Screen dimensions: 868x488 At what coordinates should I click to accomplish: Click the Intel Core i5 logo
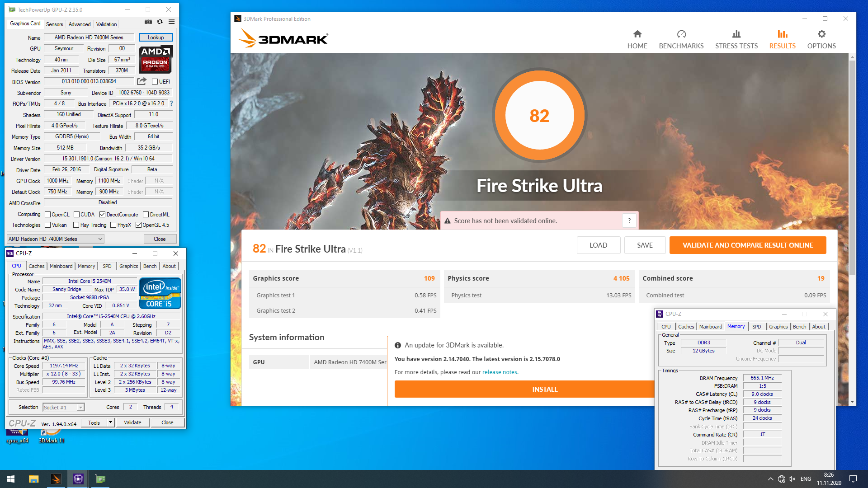click(x=160, y=293)
